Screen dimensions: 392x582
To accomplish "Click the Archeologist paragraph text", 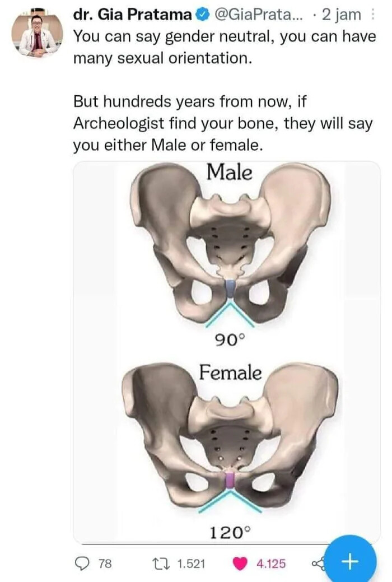I will click(x=222, y=123).
